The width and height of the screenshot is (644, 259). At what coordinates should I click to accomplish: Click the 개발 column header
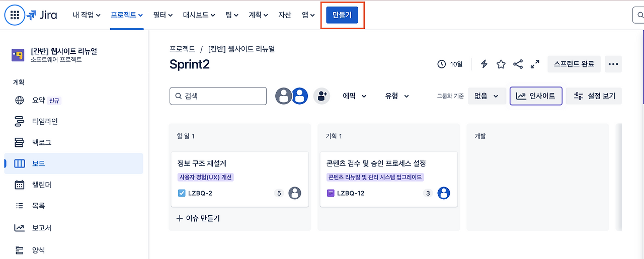click(x=480, y=136)
